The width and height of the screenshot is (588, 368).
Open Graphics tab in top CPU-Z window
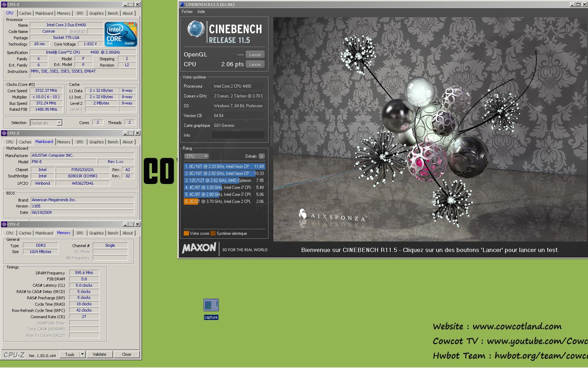(96, 13)
